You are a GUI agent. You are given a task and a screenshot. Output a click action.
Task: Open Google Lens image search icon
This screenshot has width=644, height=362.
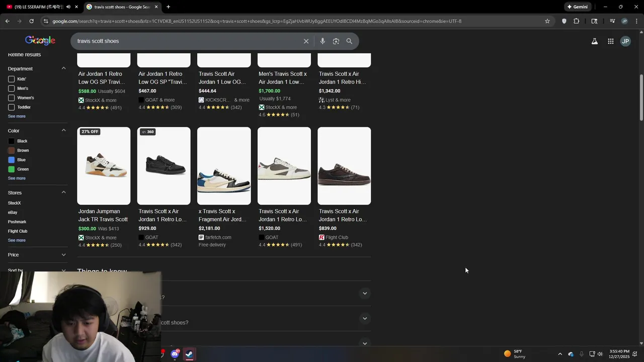point(336,41)
